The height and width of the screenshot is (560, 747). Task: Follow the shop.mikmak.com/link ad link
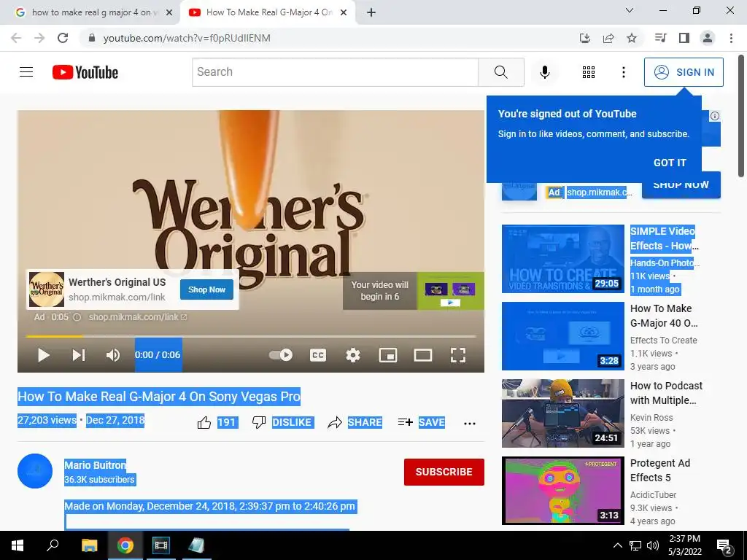tap(138, 317)
